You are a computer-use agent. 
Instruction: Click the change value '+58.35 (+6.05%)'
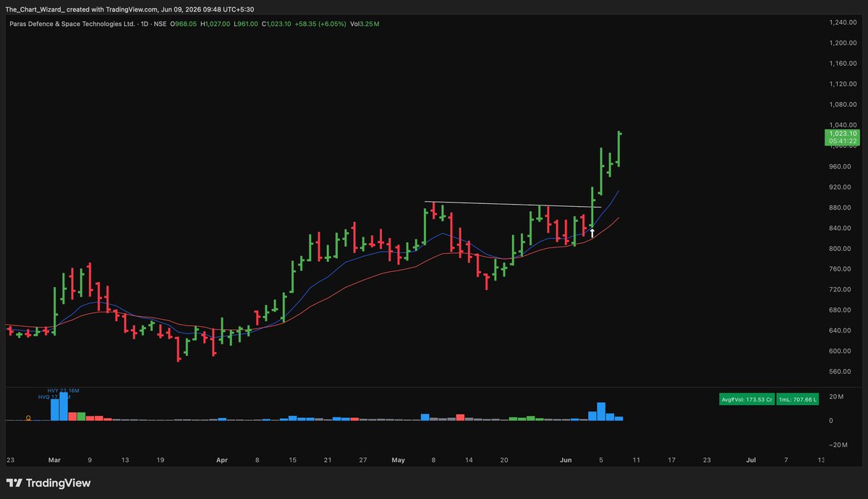(320, 24)
